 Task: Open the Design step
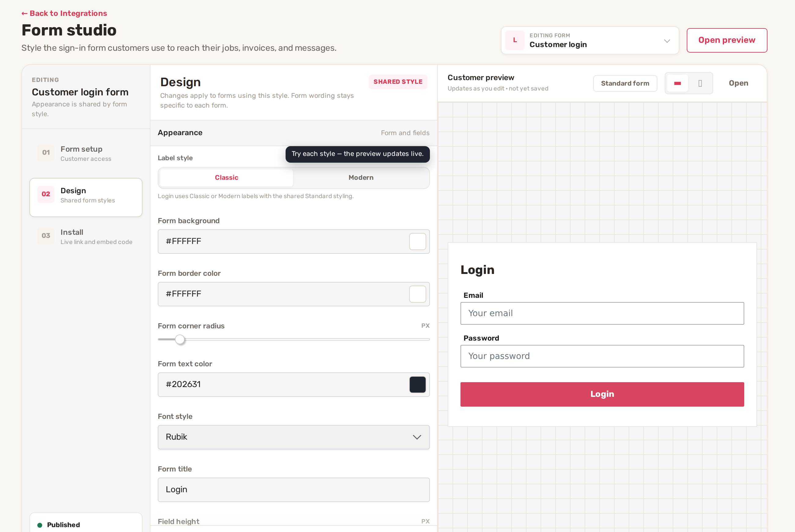coord(86,198)
